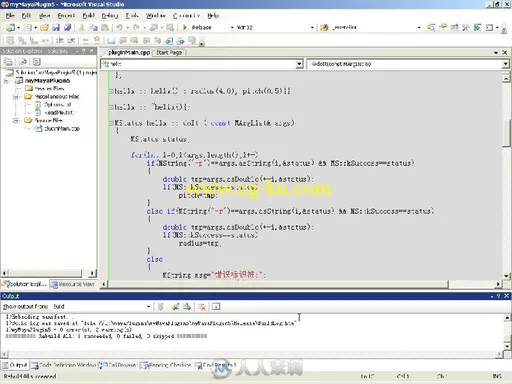Switch to the Call Browser tab
Screen dimensions: 512x384
[118, 365]
